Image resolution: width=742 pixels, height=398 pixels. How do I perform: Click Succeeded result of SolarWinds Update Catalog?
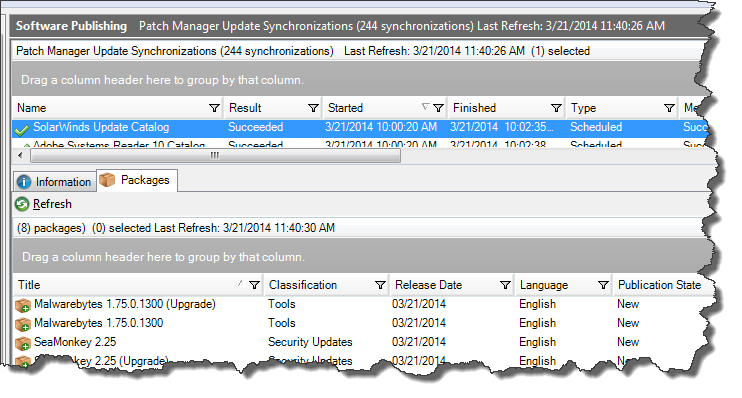[x=256, y=127]
